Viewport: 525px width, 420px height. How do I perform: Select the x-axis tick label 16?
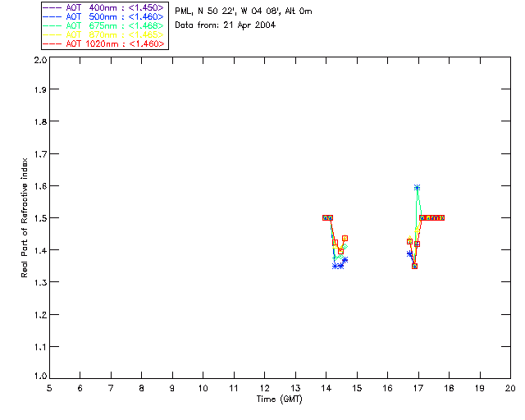[x=388, y=389]
